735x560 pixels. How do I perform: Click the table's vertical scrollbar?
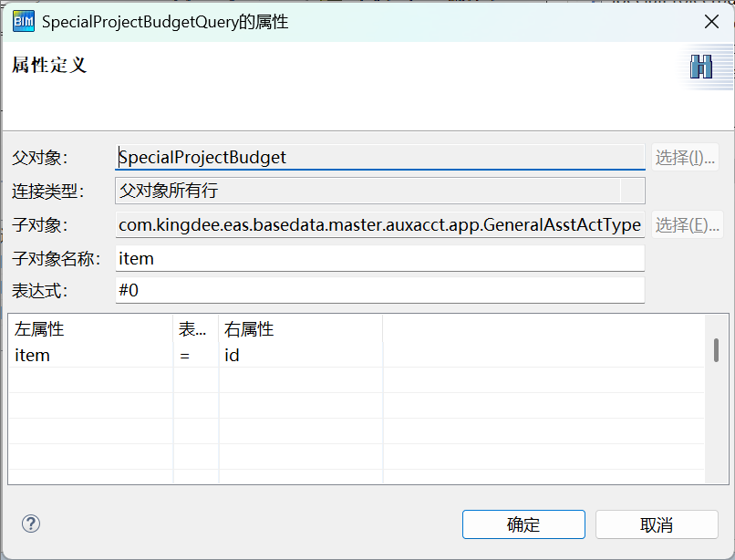click(x=716, y=350)
